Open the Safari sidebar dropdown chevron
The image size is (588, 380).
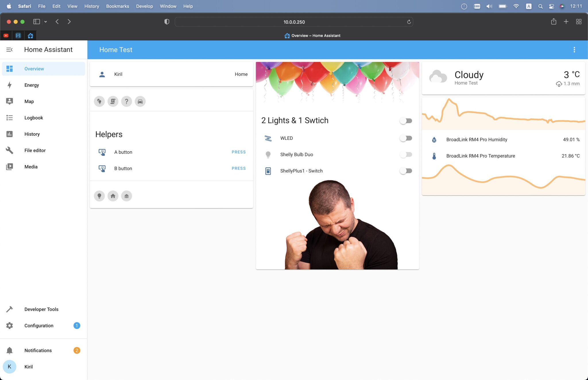coord(45,22)
